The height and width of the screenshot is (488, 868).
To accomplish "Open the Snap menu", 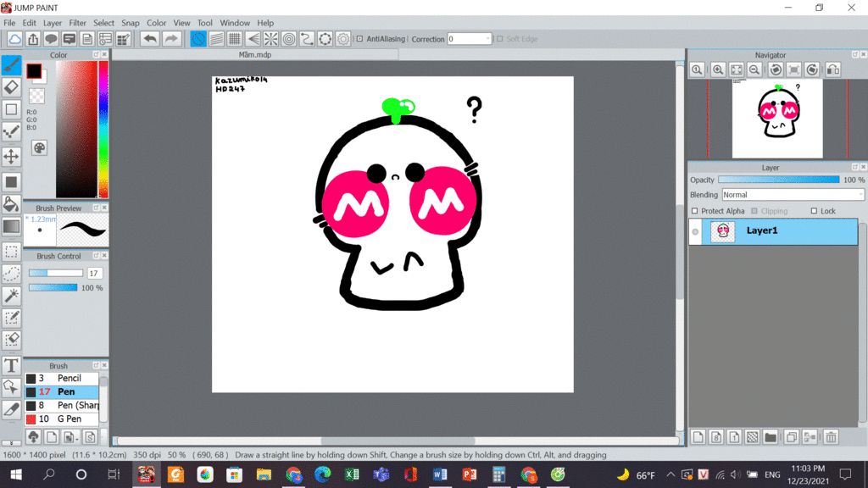I will click(x=130, y=23).
